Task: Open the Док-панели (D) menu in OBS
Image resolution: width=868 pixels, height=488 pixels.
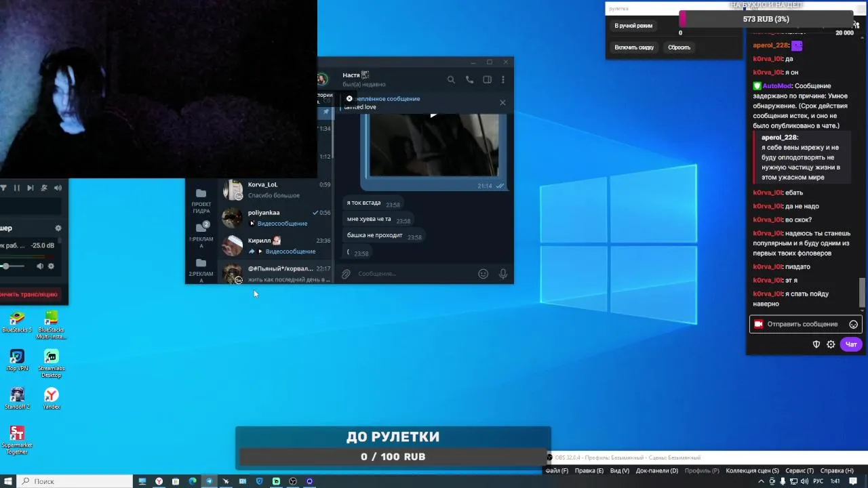Action: click(657, 470)
